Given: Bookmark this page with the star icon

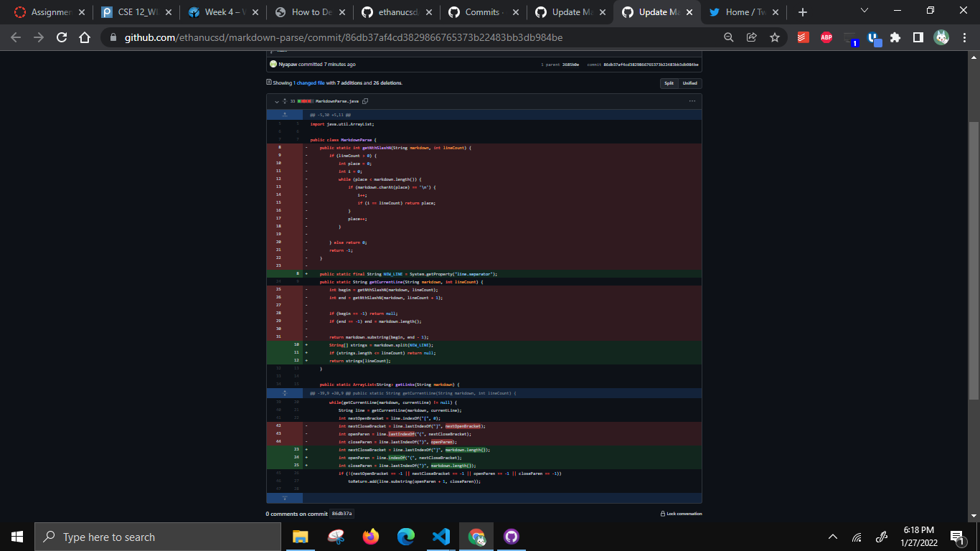Looking at the screenshot, I should coord(775,37).
